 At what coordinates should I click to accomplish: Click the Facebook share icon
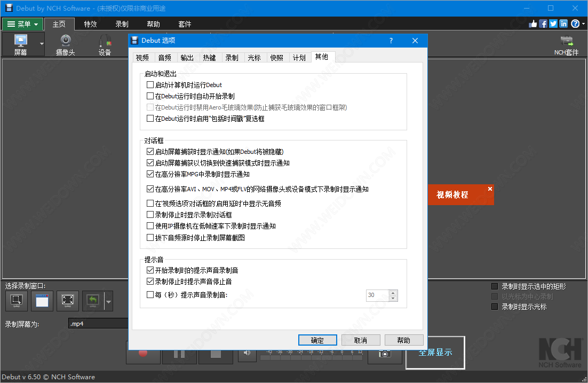click(543, 24)
